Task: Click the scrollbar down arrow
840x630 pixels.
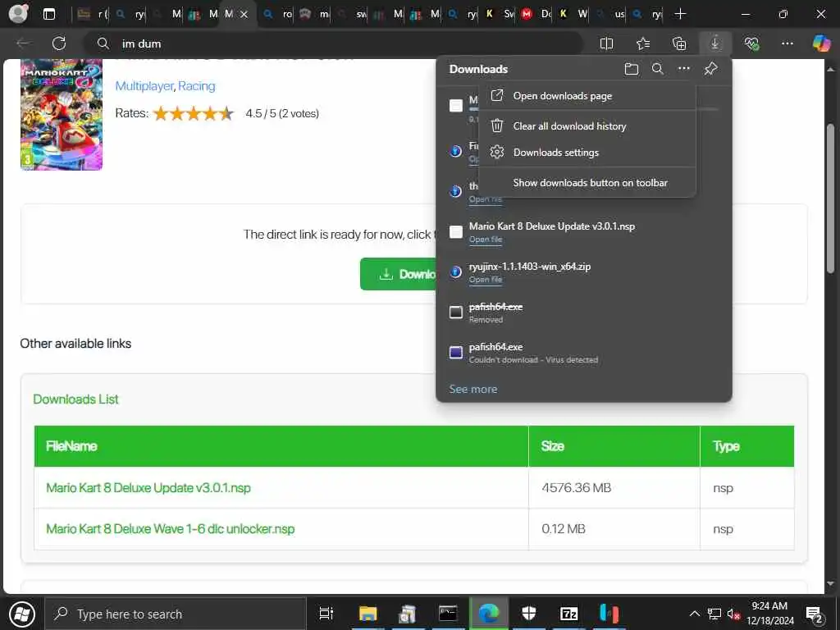Action: (x=830, y=583)
